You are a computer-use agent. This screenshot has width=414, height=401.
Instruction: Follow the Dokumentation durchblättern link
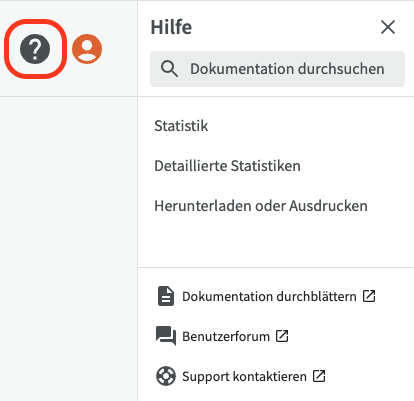(269, 296)
